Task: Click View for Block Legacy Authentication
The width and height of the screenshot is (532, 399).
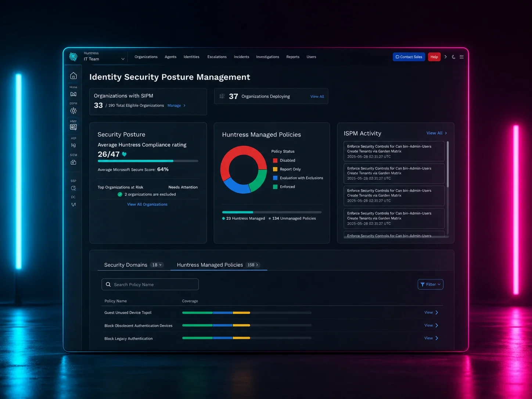Action: coord(428,338)
